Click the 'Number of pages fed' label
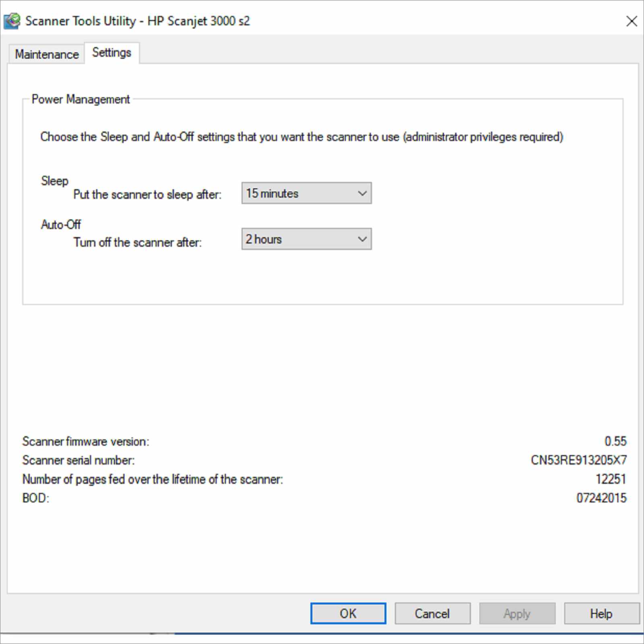 pyautogui.click(x=153, y=479)
